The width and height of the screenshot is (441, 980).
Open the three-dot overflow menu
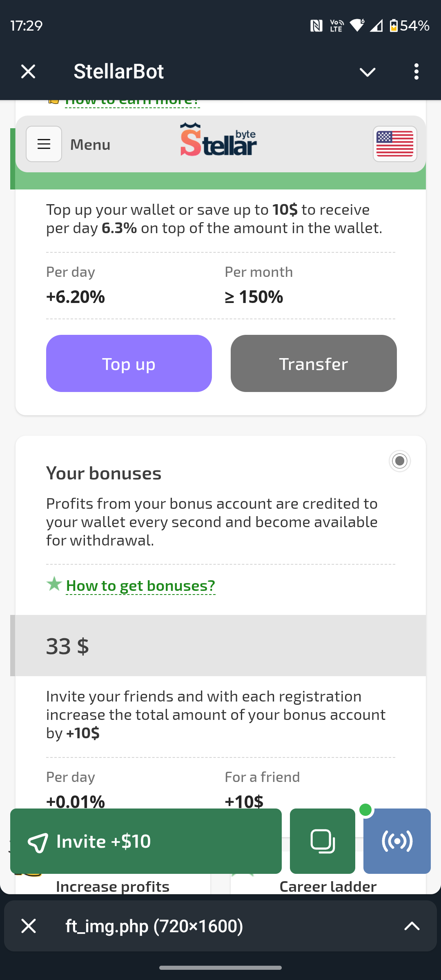(x=416, y=71)
